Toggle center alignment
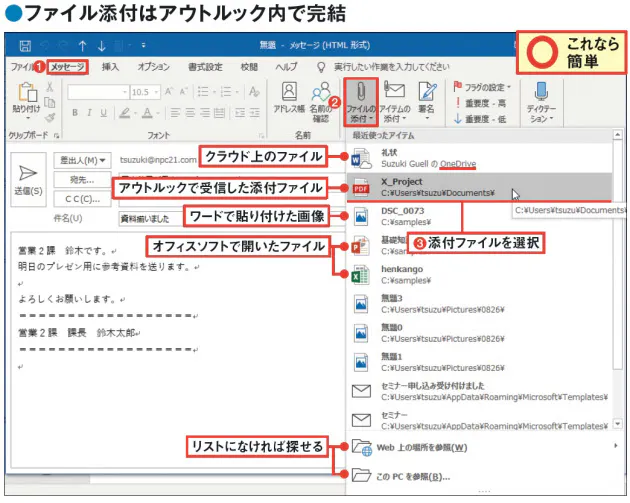 click(x=190, y=113)
